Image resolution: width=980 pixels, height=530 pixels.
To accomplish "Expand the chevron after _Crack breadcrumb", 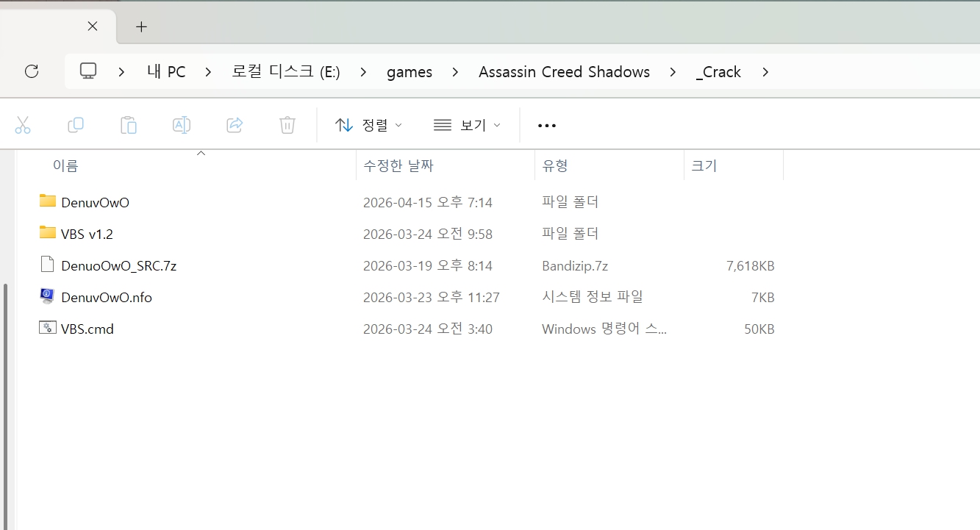I will point(765,72).
